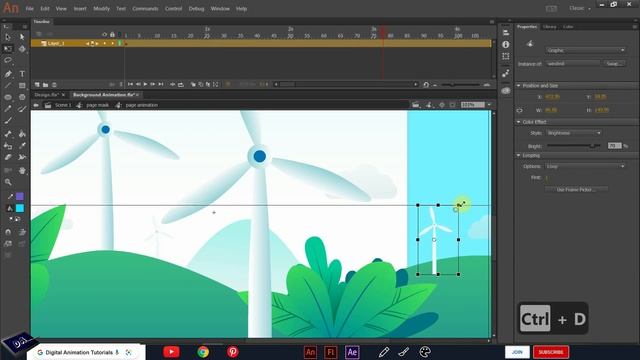The image size is (640, 360).
Task: Collapse the Looping section
Action: coord(519,156)
